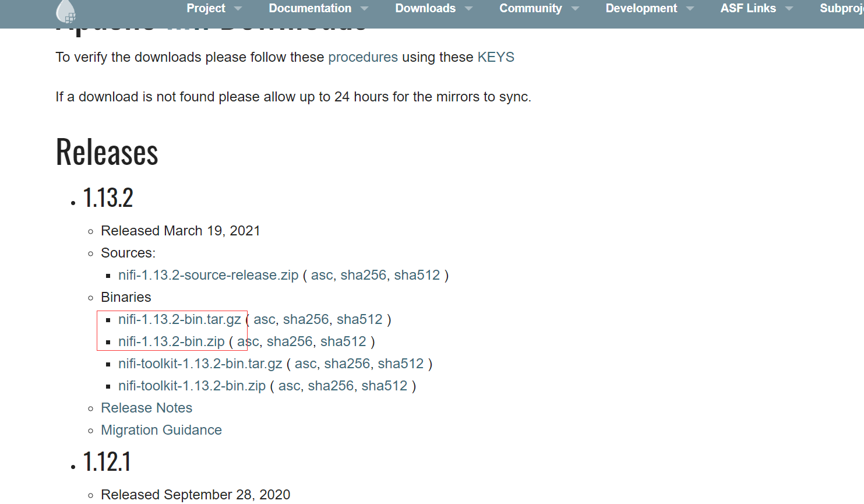Expand the Development dropdown arrow
Image resolution: width=864 pixels, height=504 pixels.
[x=690, y=9]
